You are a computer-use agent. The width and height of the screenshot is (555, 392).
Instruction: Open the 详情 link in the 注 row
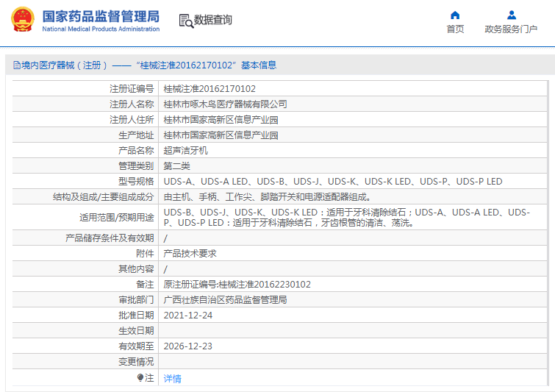tap(172, 379)
